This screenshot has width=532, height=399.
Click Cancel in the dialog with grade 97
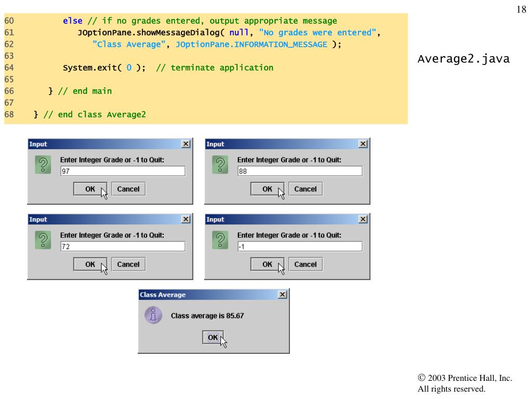click(x=128, y=189)
